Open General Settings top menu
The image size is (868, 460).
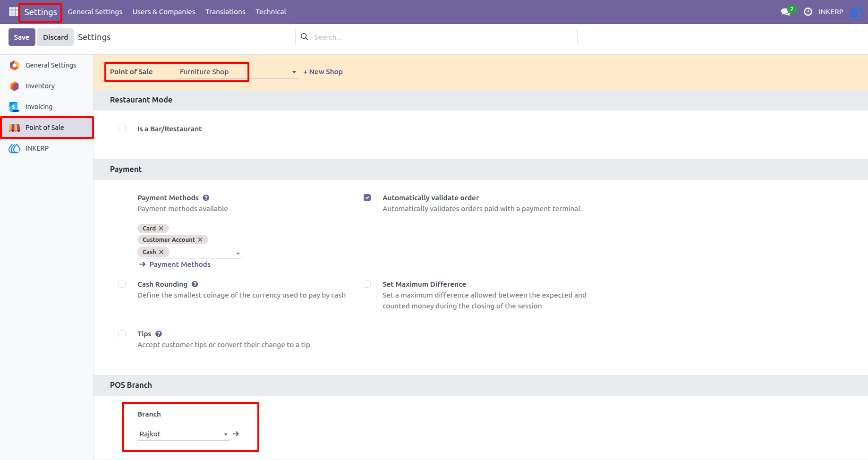coord(95,12)
